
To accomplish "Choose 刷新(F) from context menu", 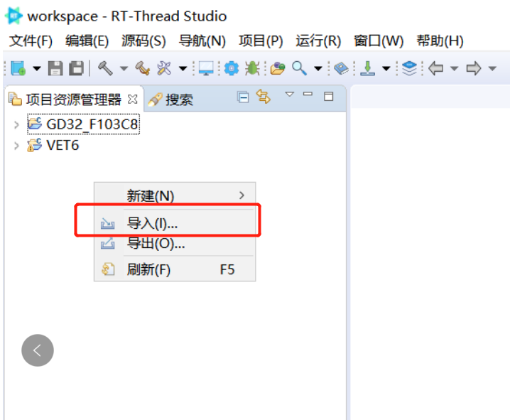I will pos(175,269).
